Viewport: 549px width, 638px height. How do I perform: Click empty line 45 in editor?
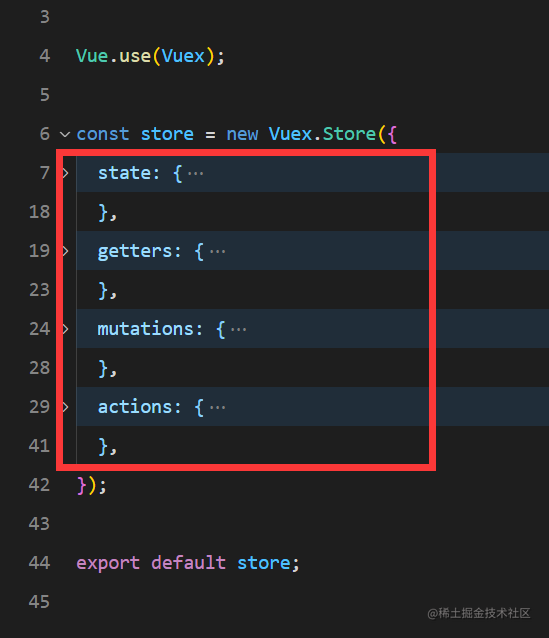click(x=285, y=602)
